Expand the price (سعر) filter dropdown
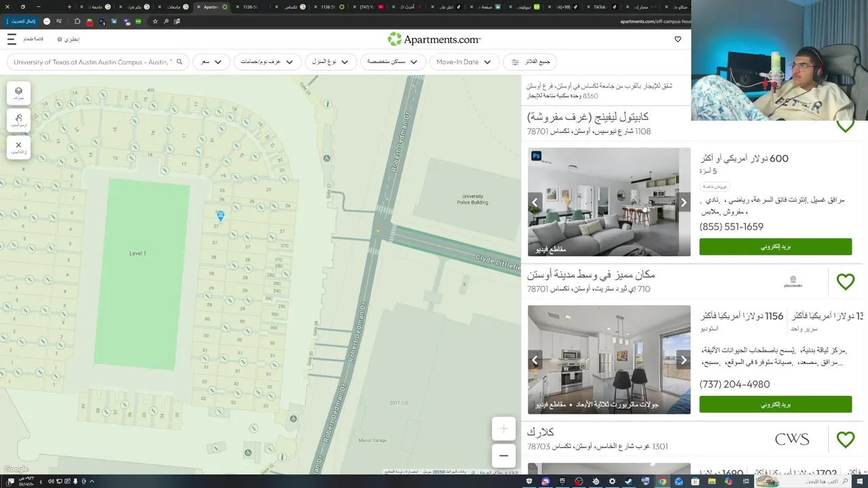Viewport: 868px width, 488px height. (x=211, y=62)
